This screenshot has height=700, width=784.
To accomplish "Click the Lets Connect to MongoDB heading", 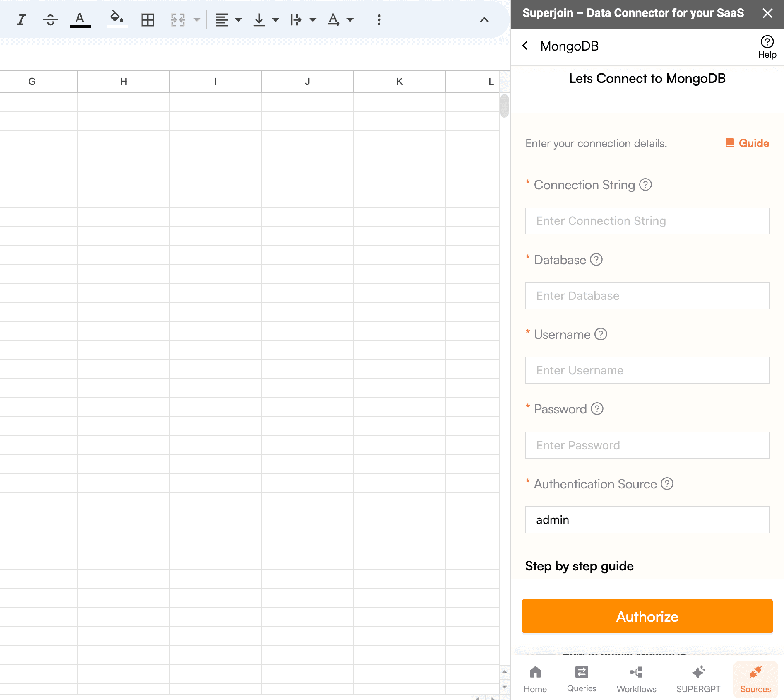I will [647, 78].
